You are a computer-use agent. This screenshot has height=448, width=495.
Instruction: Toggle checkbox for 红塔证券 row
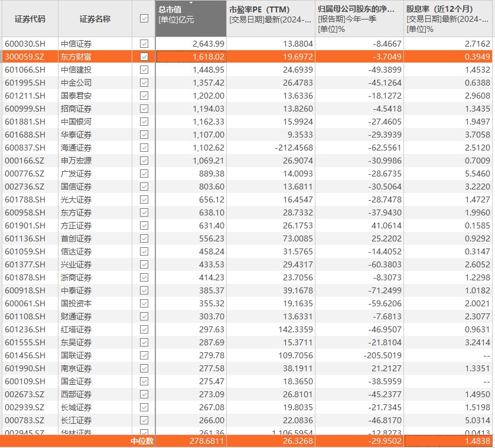click(x=144, y=329)
